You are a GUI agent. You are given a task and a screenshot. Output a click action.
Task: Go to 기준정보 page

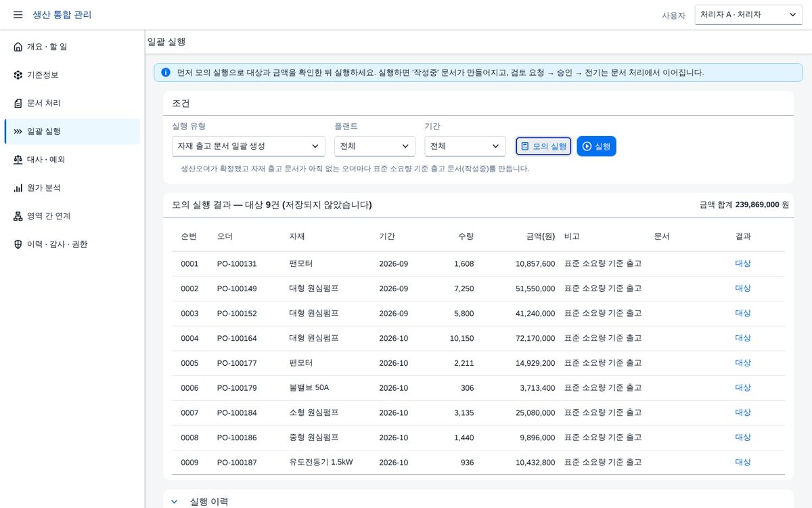(x=72, y=75)
